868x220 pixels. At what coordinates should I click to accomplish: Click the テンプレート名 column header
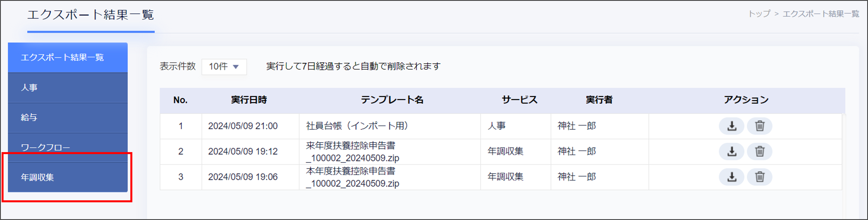[x=392, y=100]
